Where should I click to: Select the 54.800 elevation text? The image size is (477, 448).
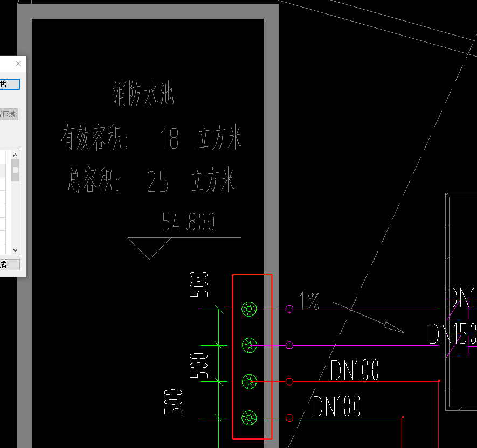point(188,222)
